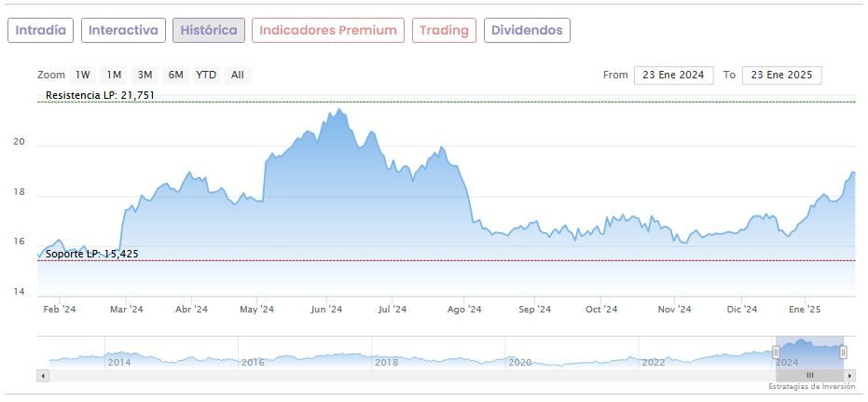Grab the navigator right range handle
The height and width of the screenshot is (402, 868).
pyautogui.click(x=843, y=352)
